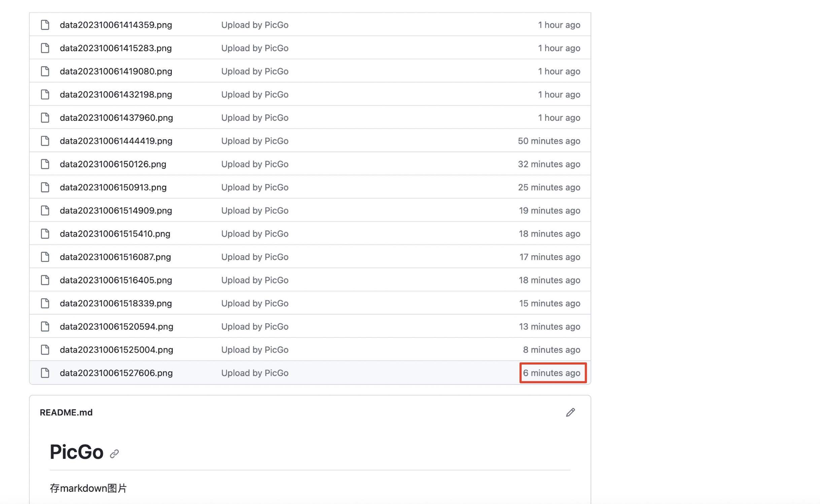
Task: Click file icon next to data202310061414359.png
Action: [45, 25]
